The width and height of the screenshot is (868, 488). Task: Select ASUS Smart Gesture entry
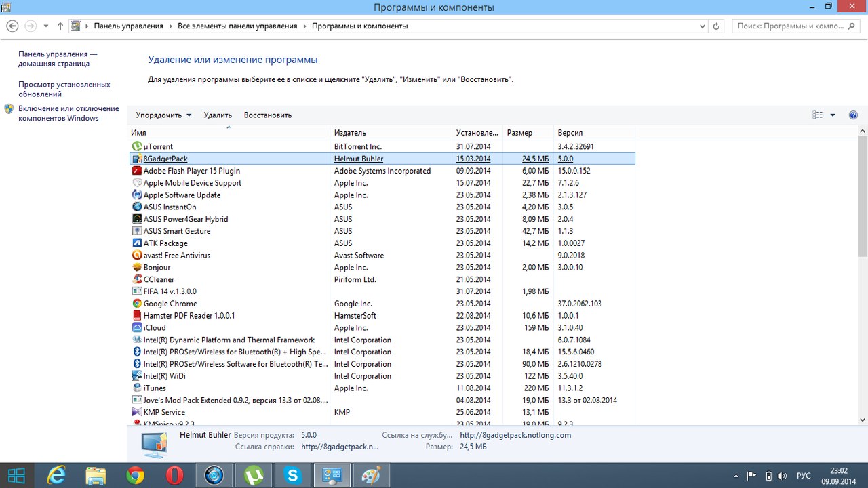(177, 231)
